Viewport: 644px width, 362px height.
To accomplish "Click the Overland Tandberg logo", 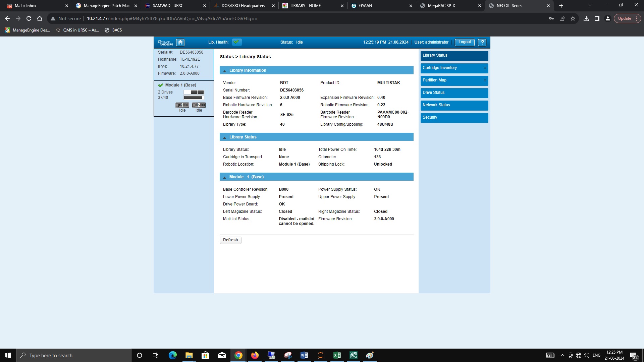I will pyautogui.click(x=165, y=43).
